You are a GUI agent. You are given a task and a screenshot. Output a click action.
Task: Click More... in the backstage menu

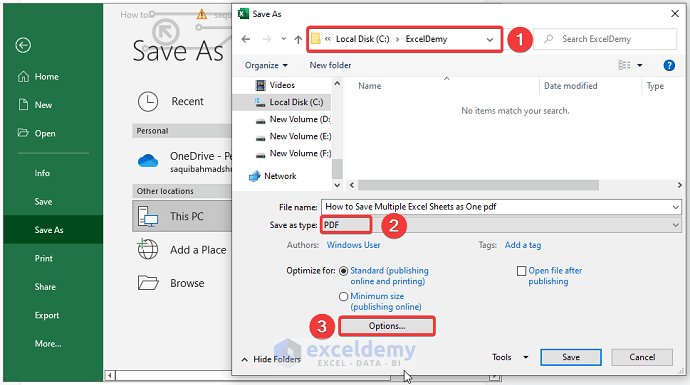(48, 344)
